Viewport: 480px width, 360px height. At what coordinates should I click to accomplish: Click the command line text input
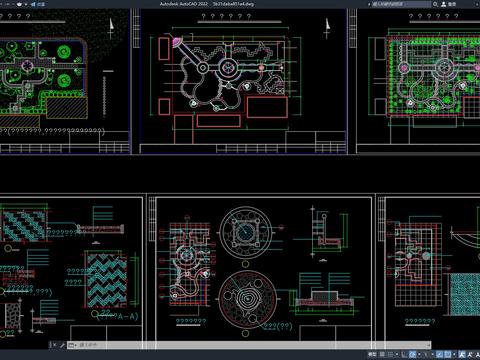point(253,345)
